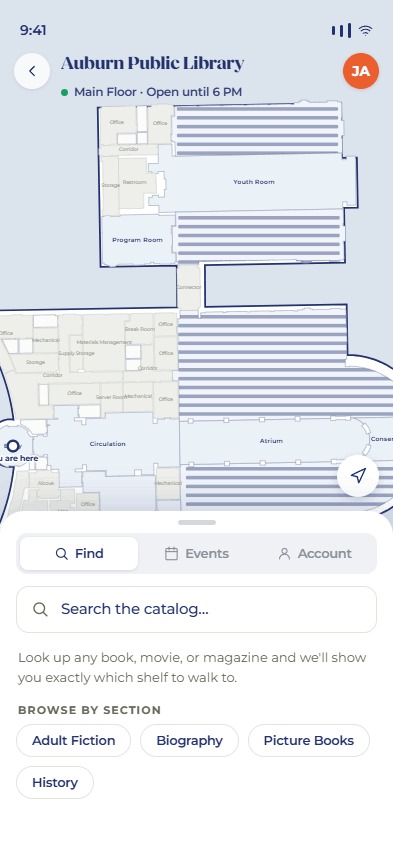Browse the Adult Fiction section
The image size is (393, 852).
point(73,741)
